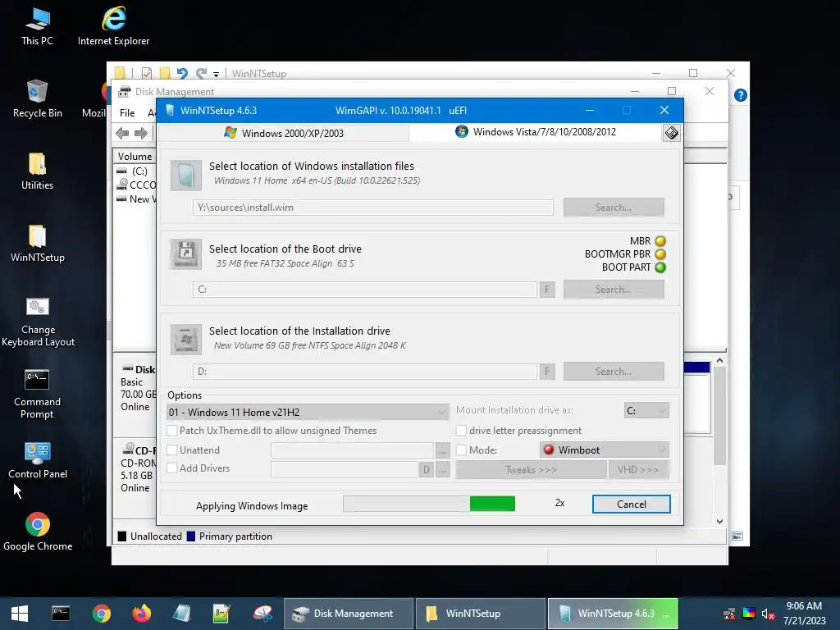Click the Boot drive floppy icon
This screenshot has height=630, width=840.
click(186, 254)
